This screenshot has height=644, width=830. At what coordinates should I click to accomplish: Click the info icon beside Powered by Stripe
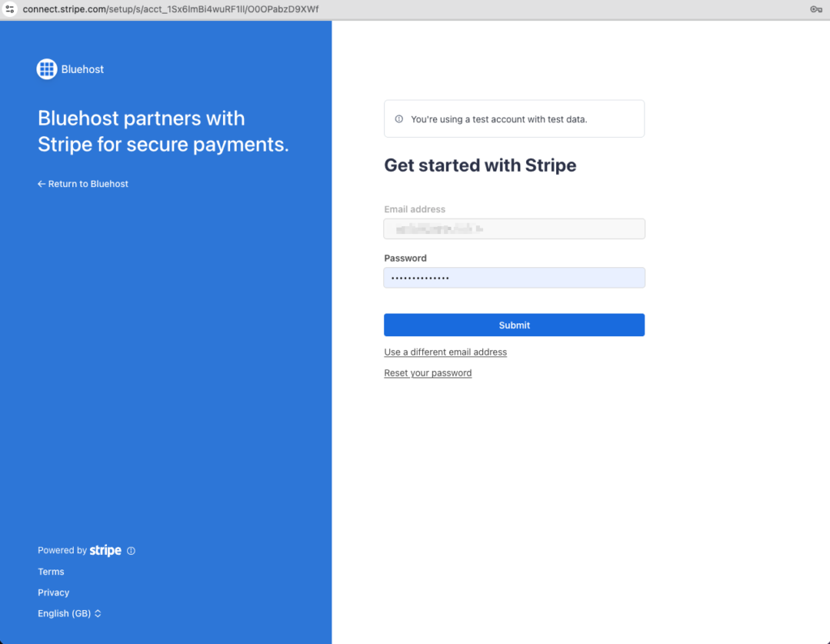[x=131, y=551]
